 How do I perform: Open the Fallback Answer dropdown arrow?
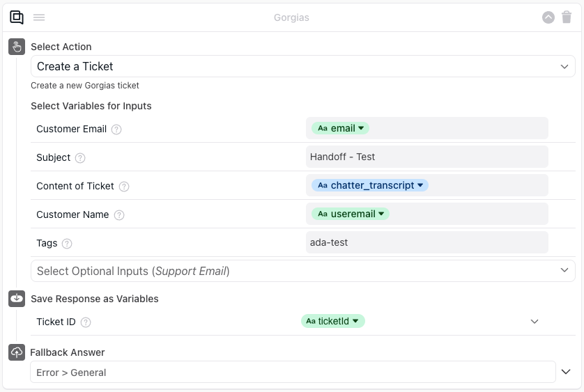click(567, 372)
